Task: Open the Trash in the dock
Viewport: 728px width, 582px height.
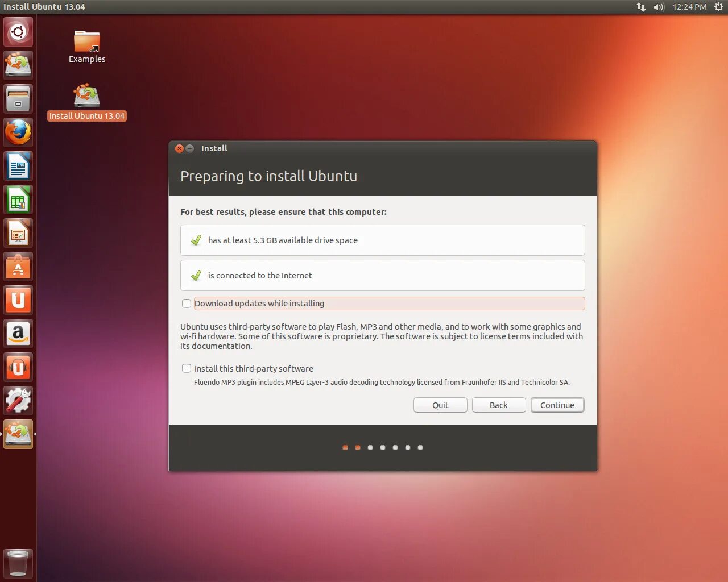Action: click(18, 563)
